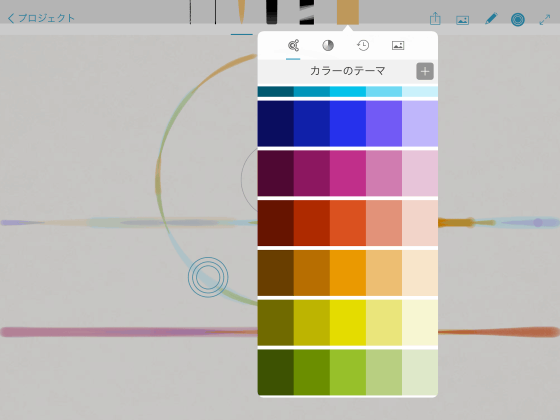Select the blue pencil drawing tool
560x420 pixels.
click(491, 19)
